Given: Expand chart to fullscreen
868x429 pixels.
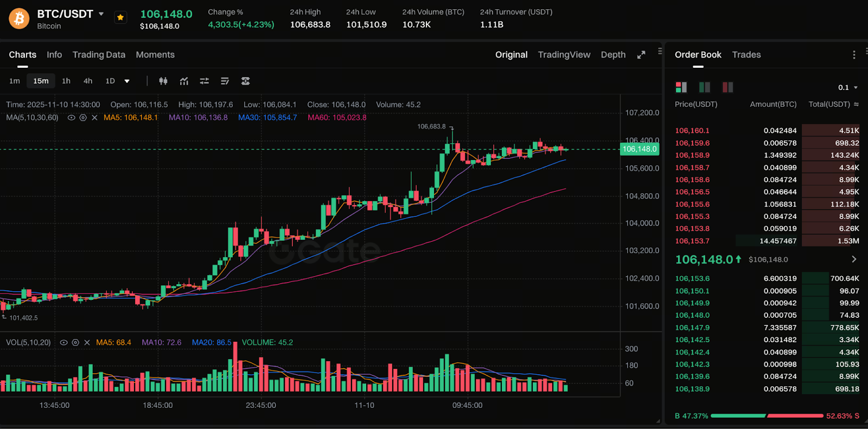Looking at the screenshot, I should pyautogui.click(x=641, y=55).
